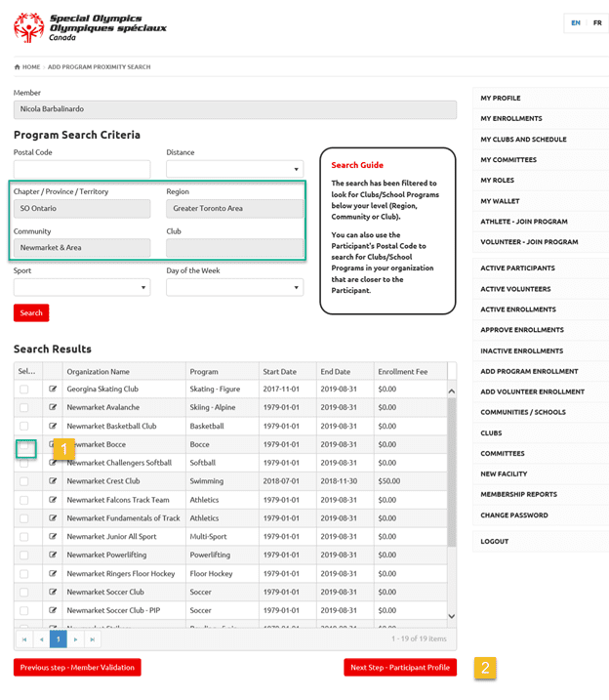609x700 pixels.
Task: Select checkbox for Newmarket Avalanche
Action: [24, 407]
